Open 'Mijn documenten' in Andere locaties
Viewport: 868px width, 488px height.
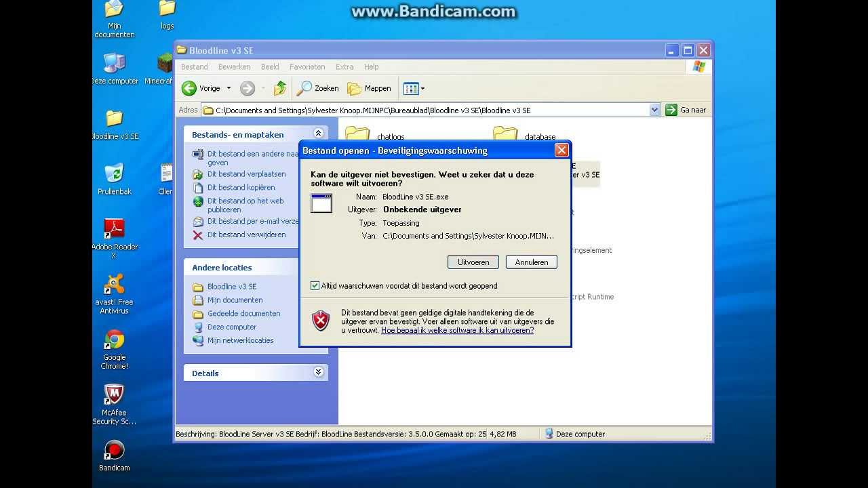235,300
